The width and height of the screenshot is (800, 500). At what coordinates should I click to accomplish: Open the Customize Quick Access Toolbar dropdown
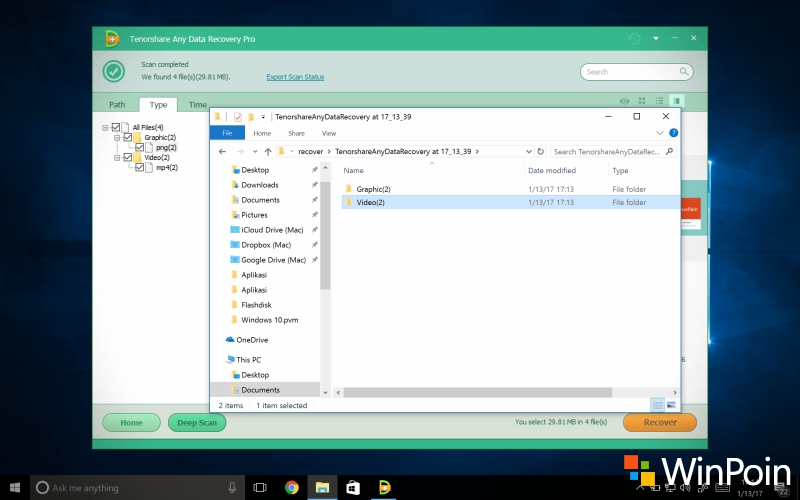(x=263, y=117)
